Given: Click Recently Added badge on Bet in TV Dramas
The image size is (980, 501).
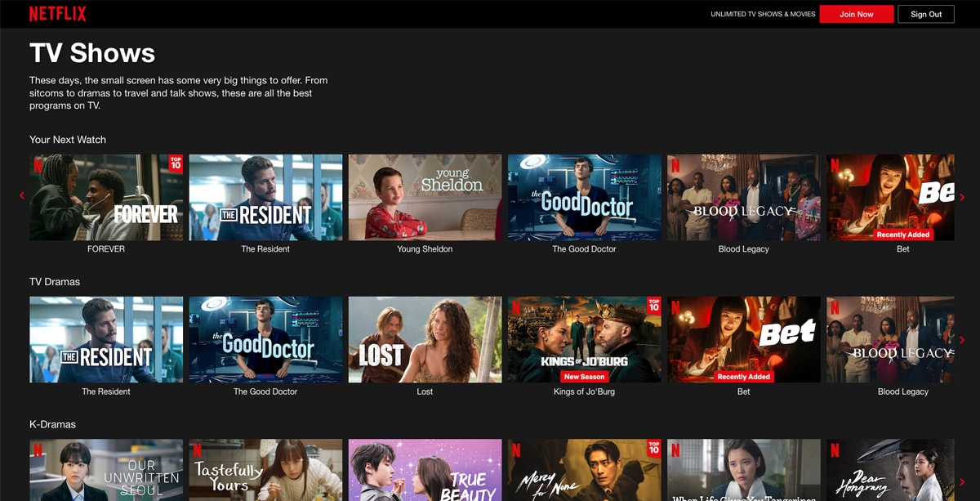Looking at the screenshot, I should tap(743, 377).
